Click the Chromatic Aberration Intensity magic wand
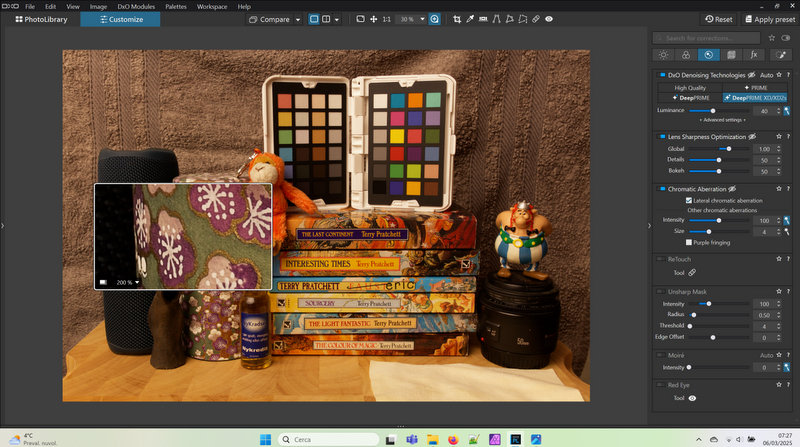The width and height of the screenshot is (800, 447). 787,220
